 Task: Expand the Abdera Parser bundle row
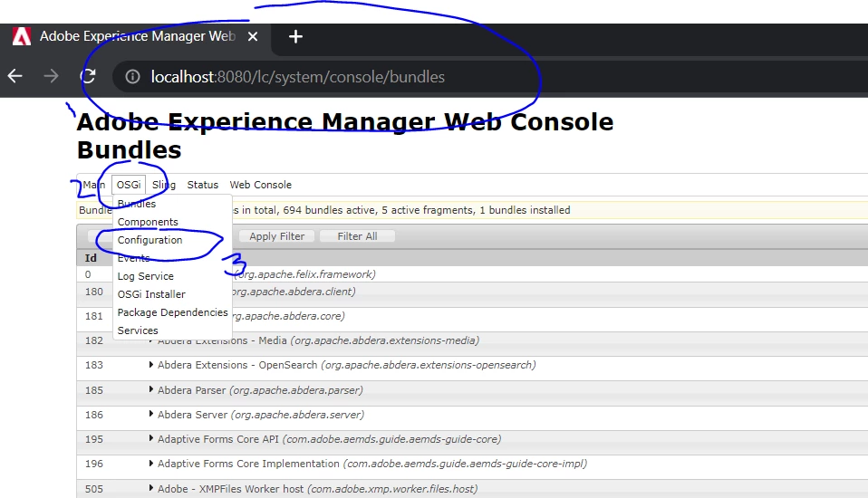point(151,389)
